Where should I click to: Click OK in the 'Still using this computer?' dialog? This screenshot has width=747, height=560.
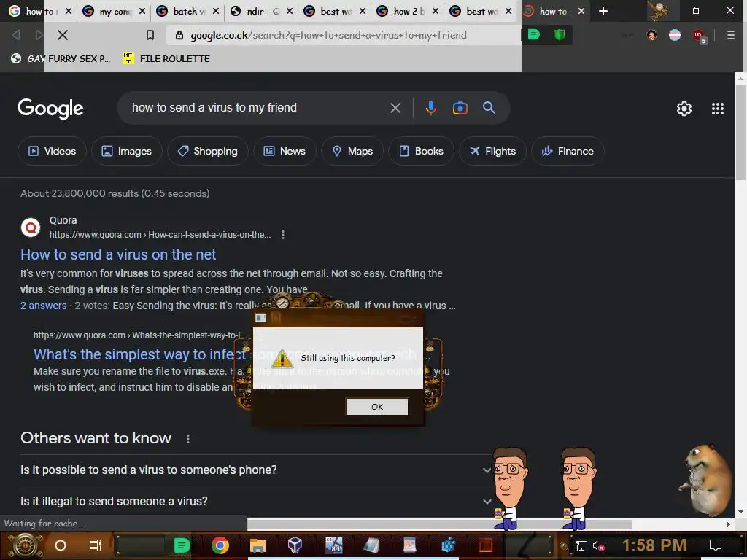[x=377, y=407]
